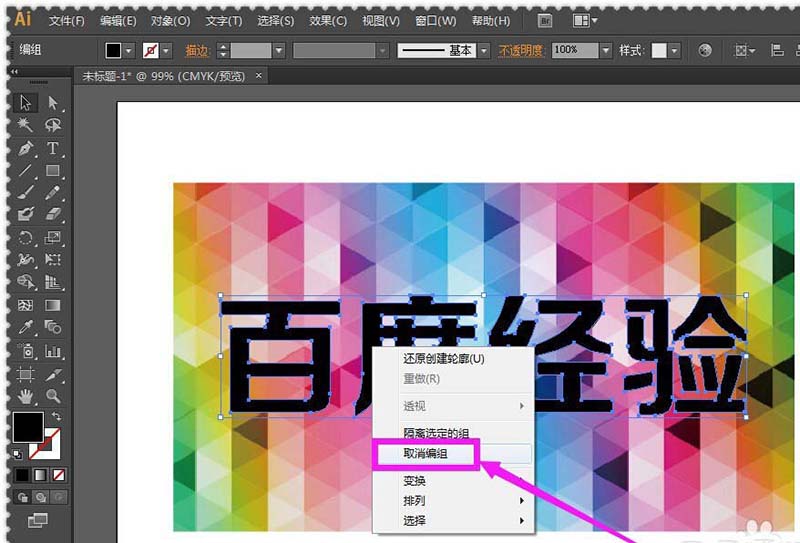Enable Draw Normal mode
The width and height of the screenshot is (800, 543).
click(22, 497)
